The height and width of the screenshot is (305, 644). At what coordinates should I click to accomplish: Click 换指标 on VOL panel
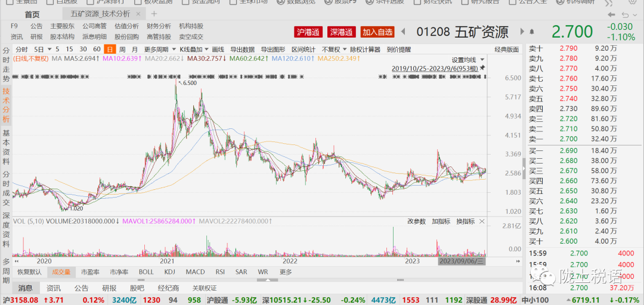tap(465, 221)
